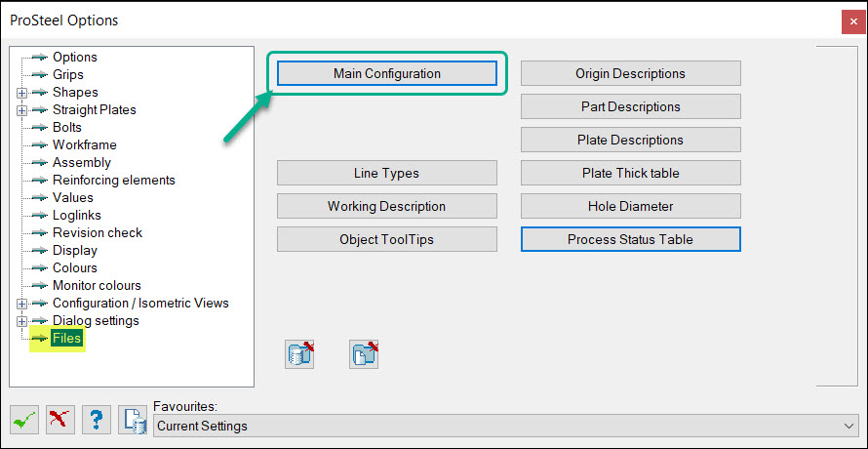
Task: Click the arrow icon beside Bolts
Action: pos(39,128)
